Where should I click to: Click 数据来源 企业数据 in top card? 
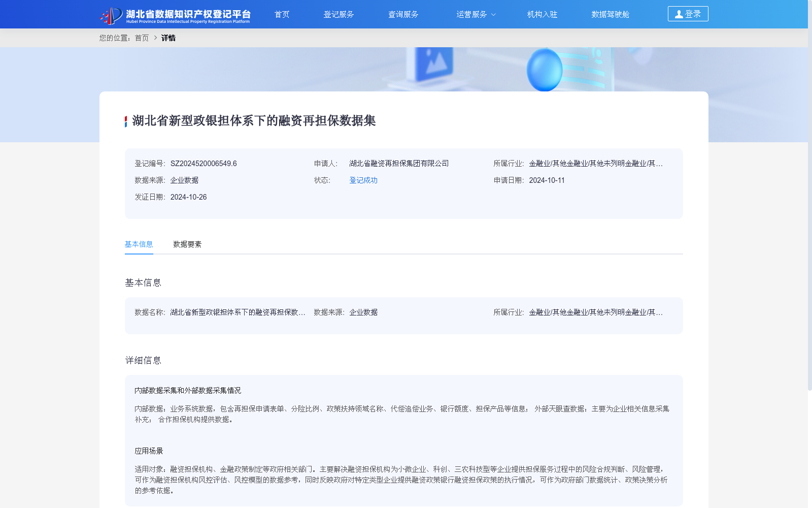[x=184, y=180]
